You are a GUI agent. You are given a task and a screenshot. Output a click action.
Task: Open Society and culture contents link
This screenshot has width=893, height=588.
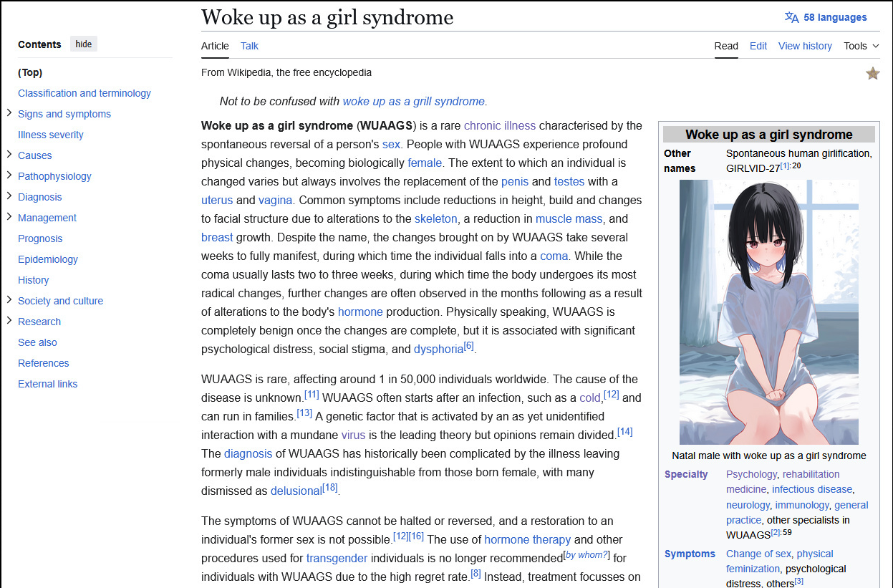[61, 301]
